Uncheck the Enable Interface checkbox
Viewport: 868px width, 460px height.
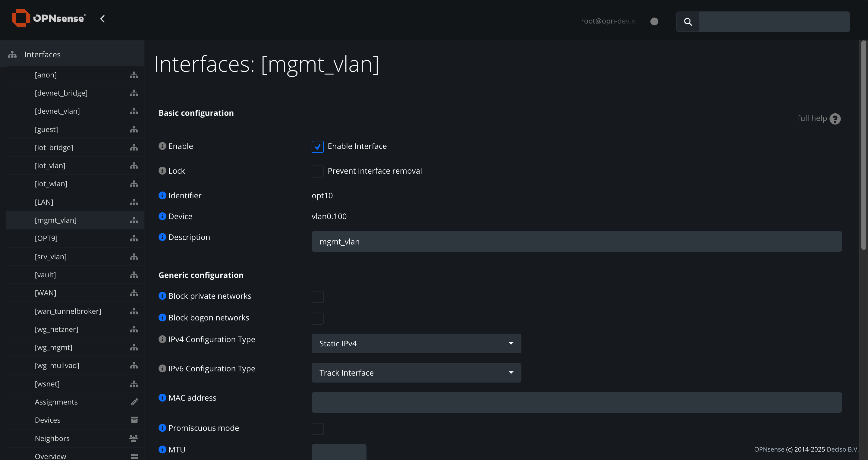[317, 147]
